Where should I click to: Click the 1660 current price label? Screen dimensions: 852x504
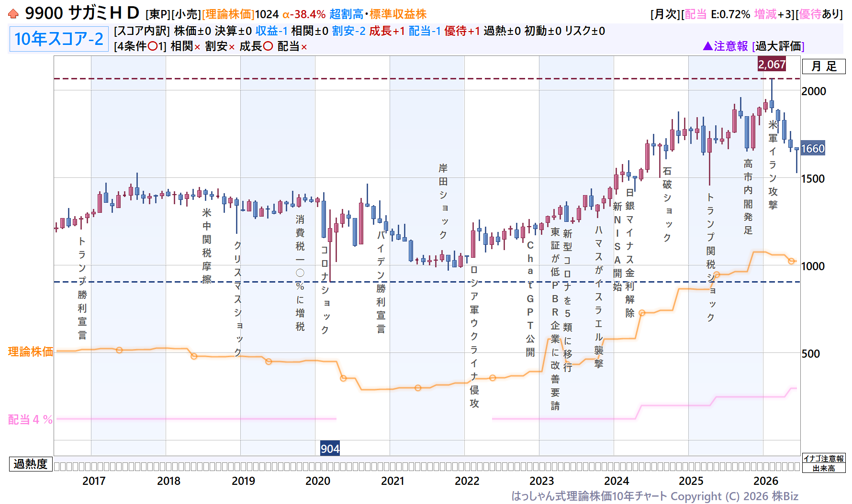pyautogui.click(x=813, y=149)
